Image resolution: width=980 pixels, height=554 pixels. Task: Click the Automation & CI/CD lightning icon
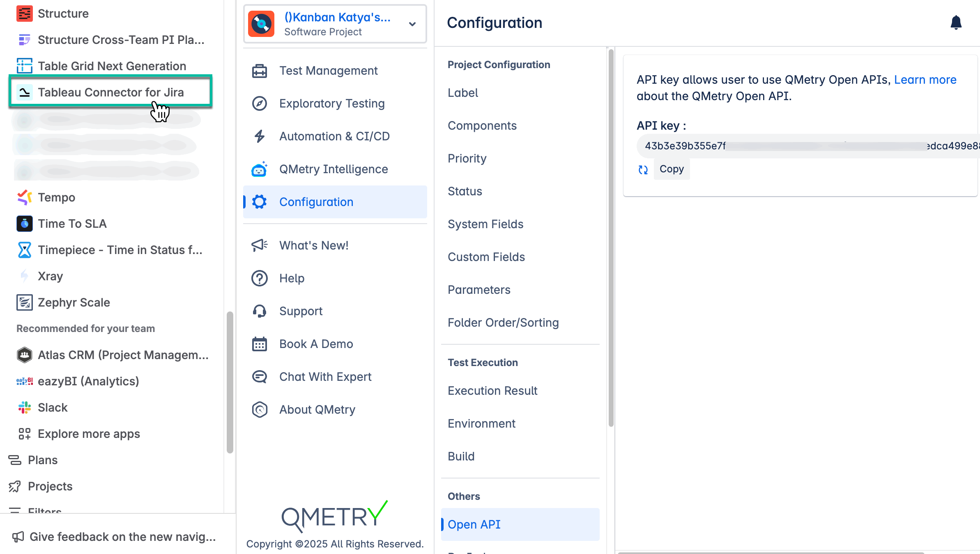259,136
